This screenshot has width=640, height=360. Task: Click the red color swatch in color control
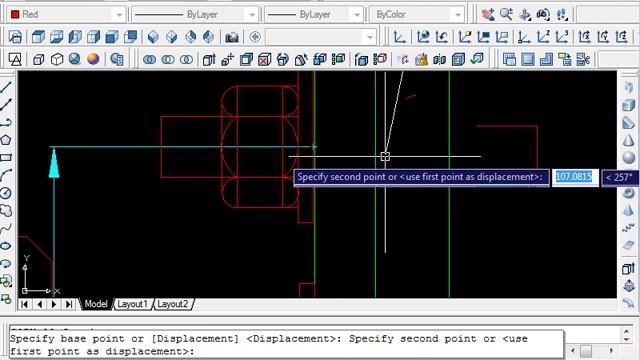[x=15, y=15]
